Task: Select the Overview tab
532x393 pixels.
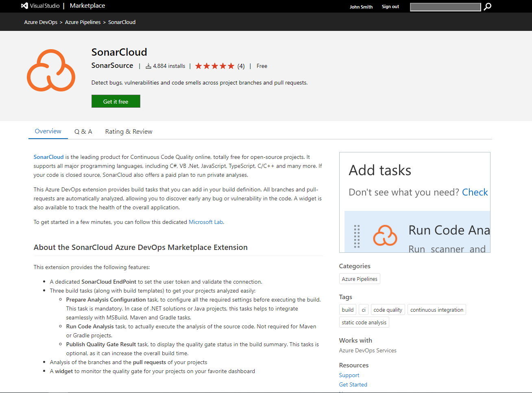Action: pos(48,131)
